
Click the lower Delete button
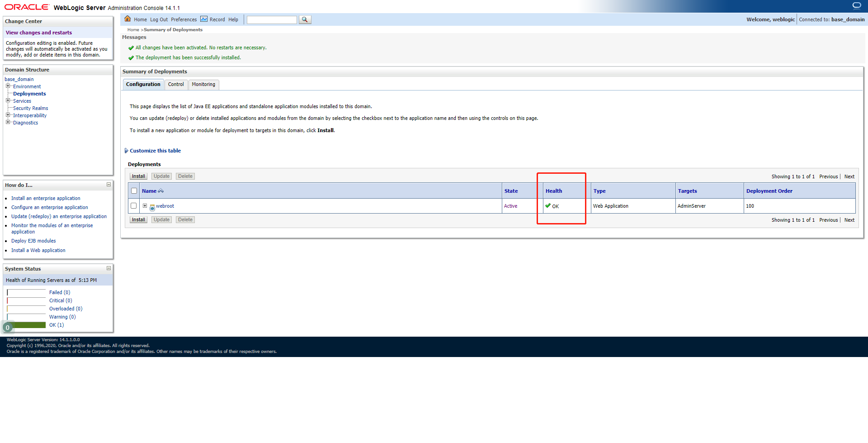(185, 220)
